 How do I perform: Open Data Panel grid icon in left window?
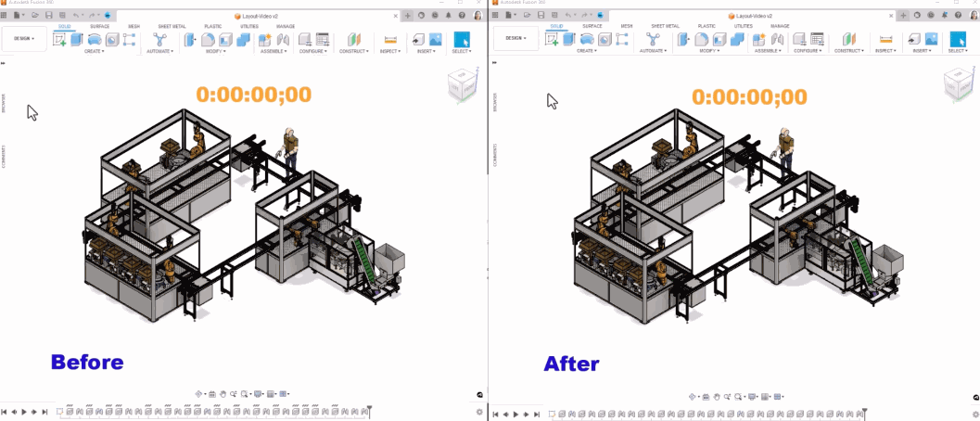4,15
